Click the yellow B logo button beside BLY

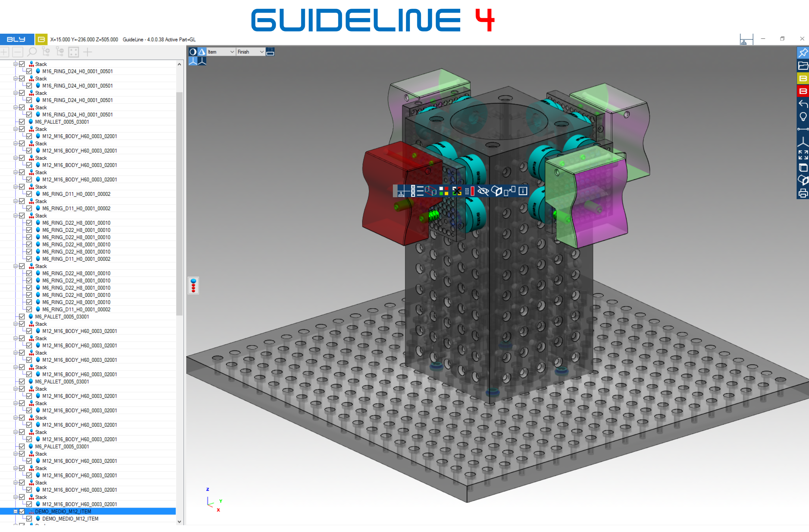(41, 39)
